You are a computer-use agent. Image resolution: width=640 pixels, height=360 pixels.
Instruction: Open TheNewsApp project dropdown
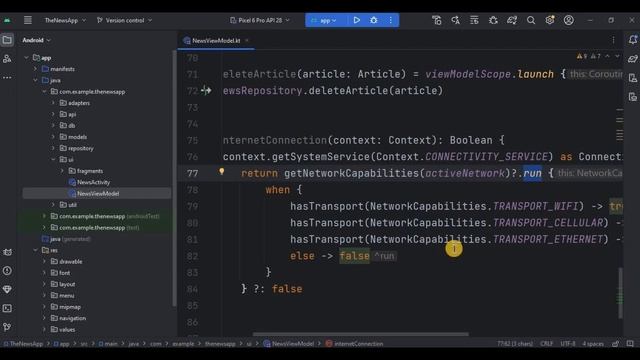click(x=65, y=20)
